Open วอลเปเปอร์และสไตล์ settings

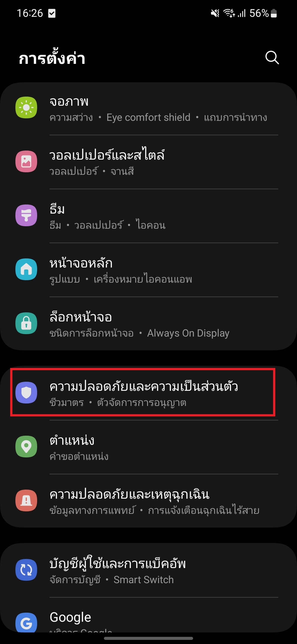pyautogui.click(x=148, y=162)
